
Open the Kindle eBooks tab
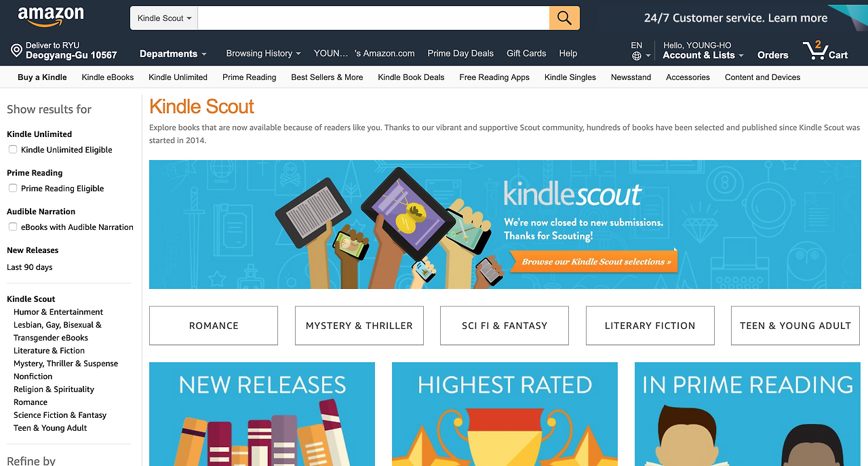coord(108,77)
